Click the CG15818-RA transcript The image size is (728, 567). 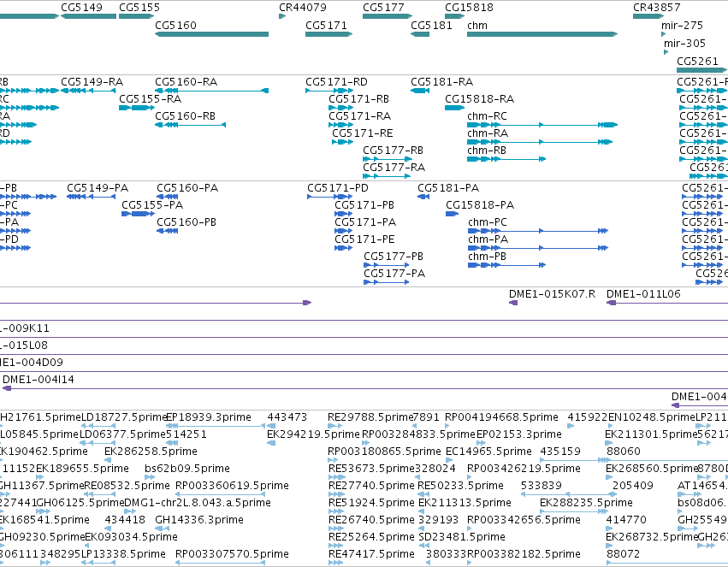click(x=454, y=108)
